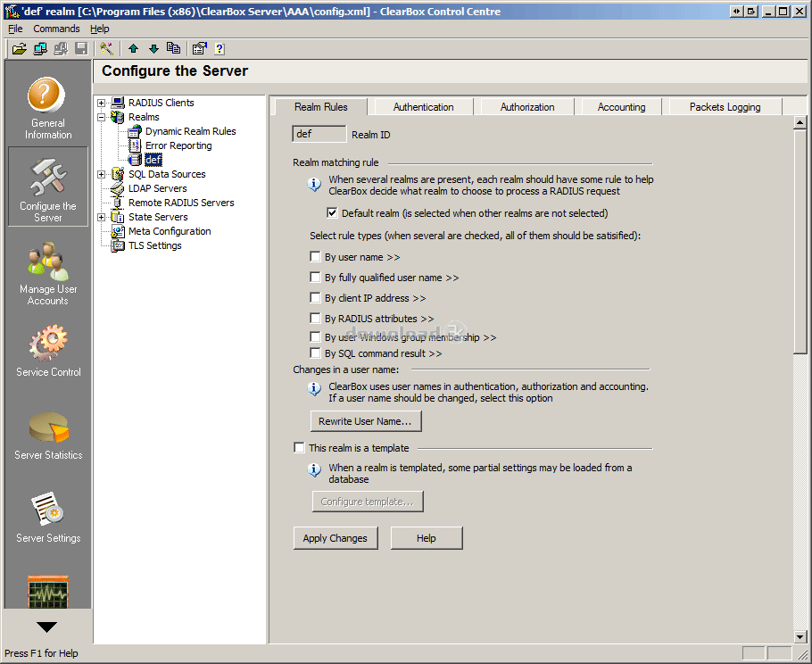Screen dimensions: 812x664
Task: Click the connect to server computers icon
Action: coord(40,49)
